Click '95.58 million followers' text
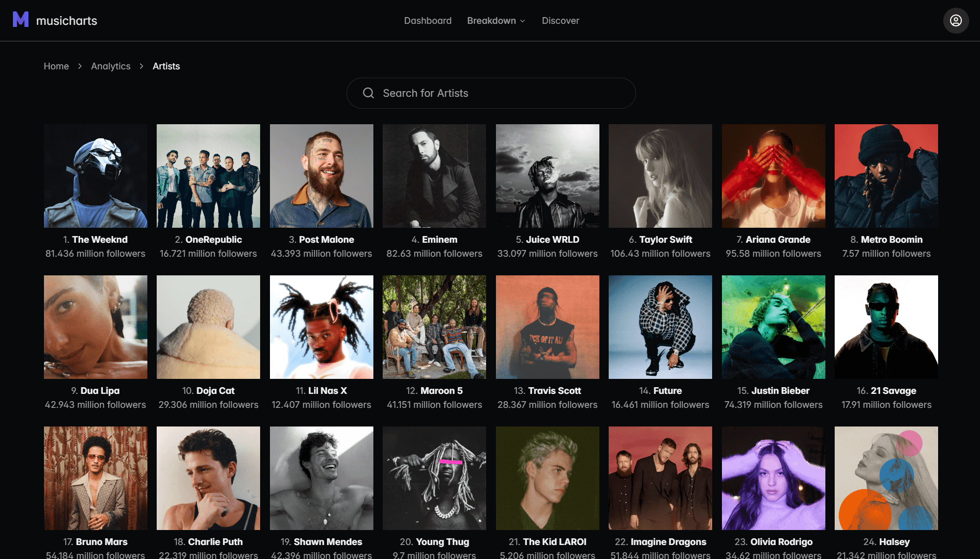This screenshot has height=559, width=980. point(774,254)
